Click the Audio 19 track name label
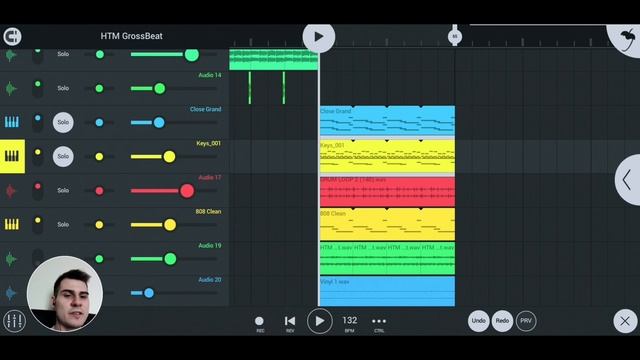 click(x=210, y=245)
